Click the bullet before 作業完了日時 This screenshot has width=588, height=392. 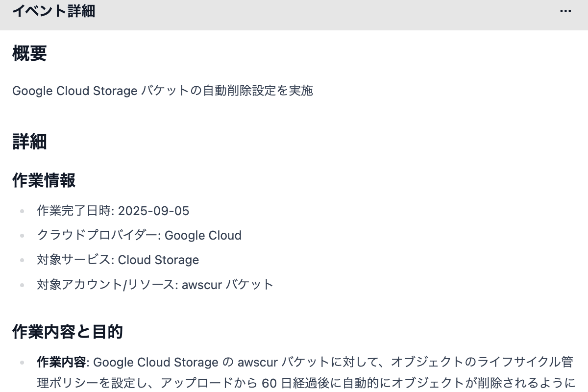[x=22, y=211]
